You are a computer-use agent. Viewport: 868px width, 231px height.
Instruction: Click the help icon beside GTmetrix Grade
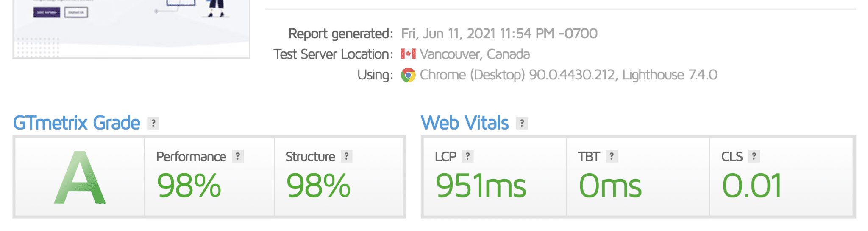pos(153,123)
